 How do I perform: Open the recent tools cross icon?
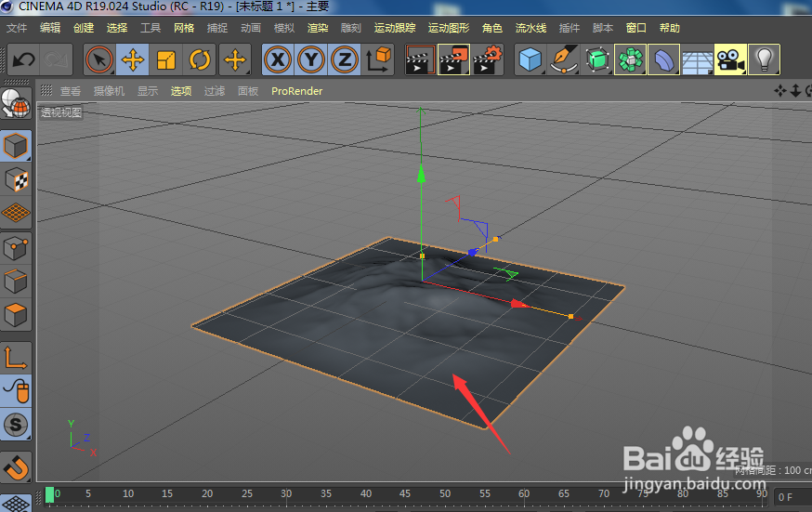(235, 60)
